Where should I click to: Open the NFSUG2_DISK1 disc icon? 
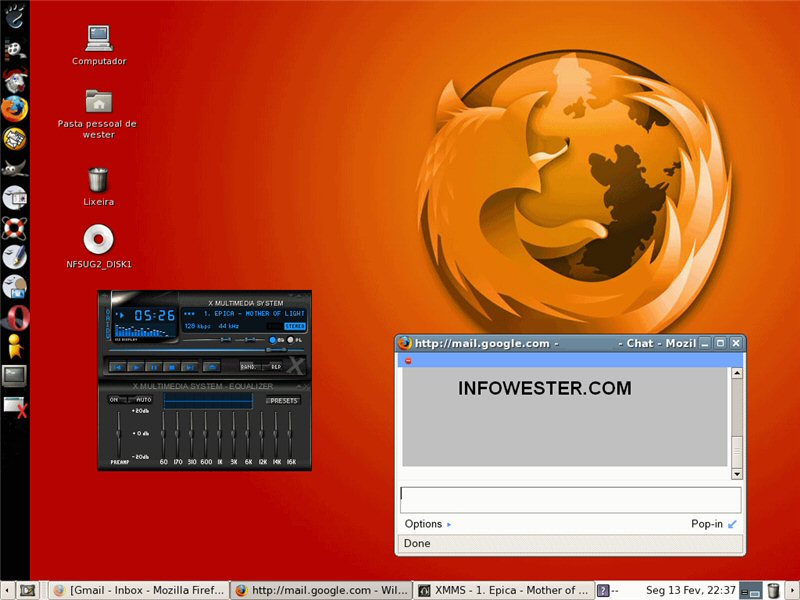click(98, 240)
